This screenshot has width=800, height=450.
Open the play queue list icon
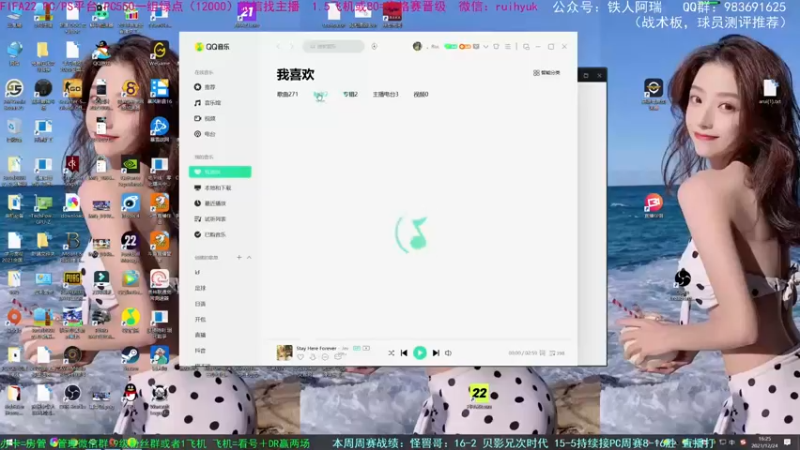pos(557,353)
